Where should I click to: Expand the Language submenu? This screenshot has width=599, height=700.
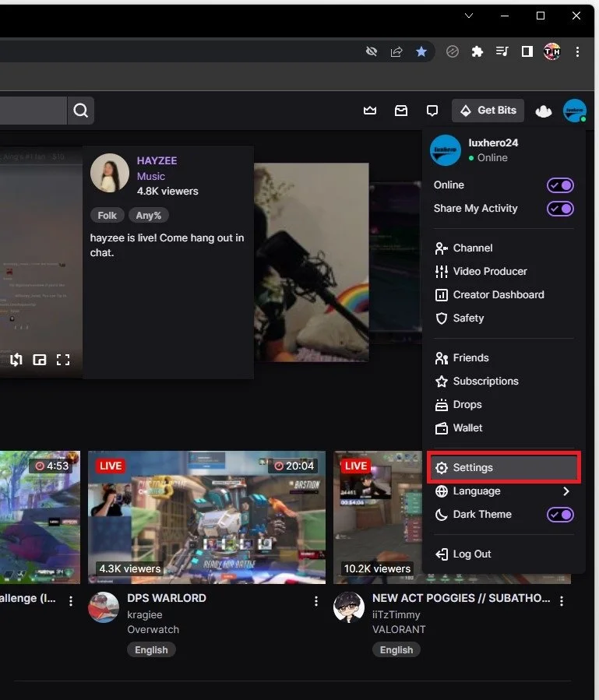coord(503,491)
